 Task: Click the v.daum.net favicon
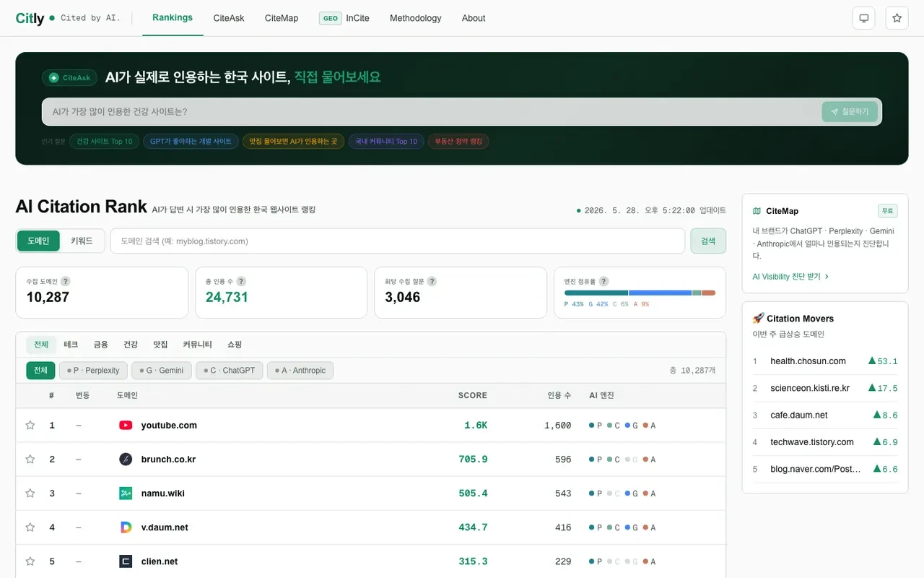126,527
